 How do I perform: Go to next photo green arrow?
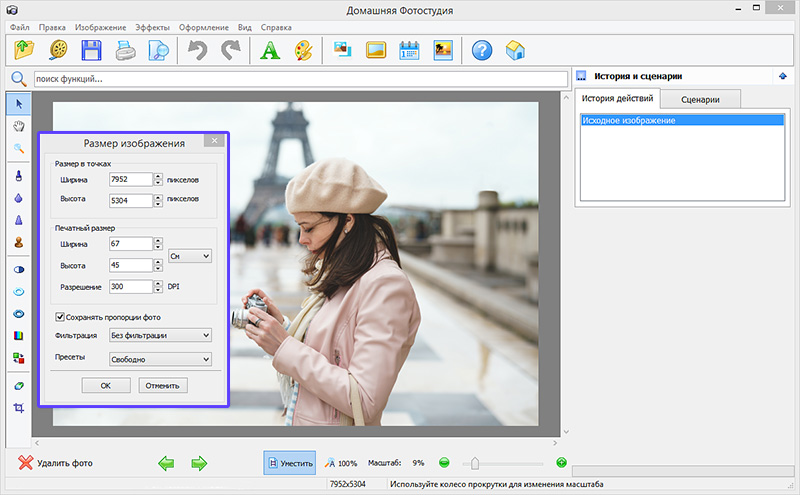pos(199,463)
